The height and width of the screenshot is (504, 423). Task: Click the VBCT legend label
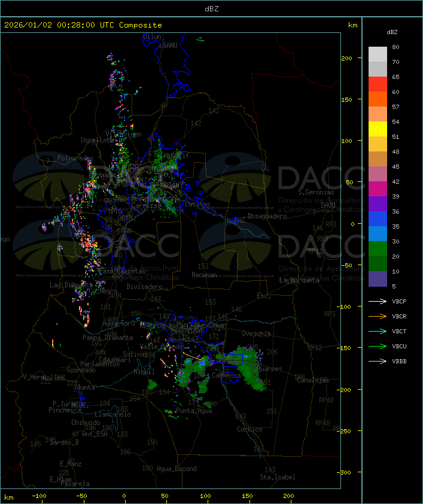click(x=399, y=331)
